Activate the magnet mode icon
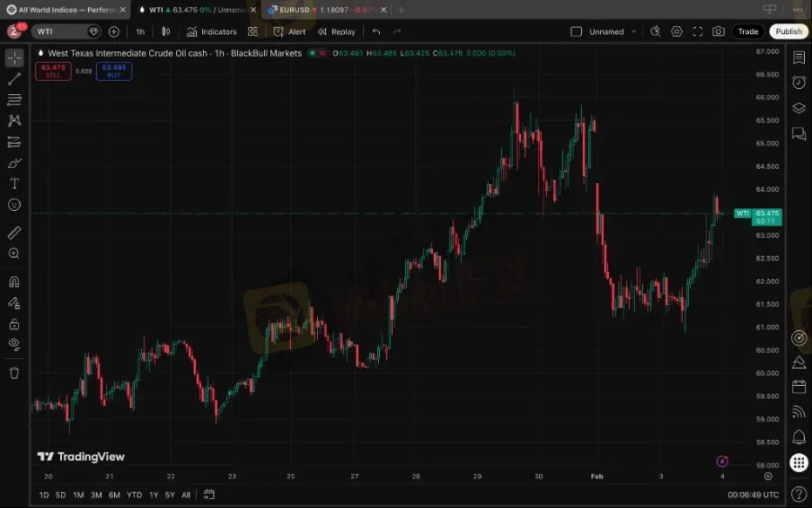This screenshot has width=812, height=508. (14, 282)
